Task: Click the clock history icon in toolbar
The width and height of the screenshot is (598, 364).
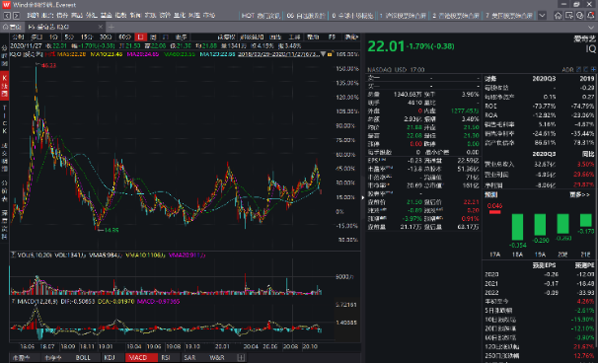Action: [x=579, y=16]
